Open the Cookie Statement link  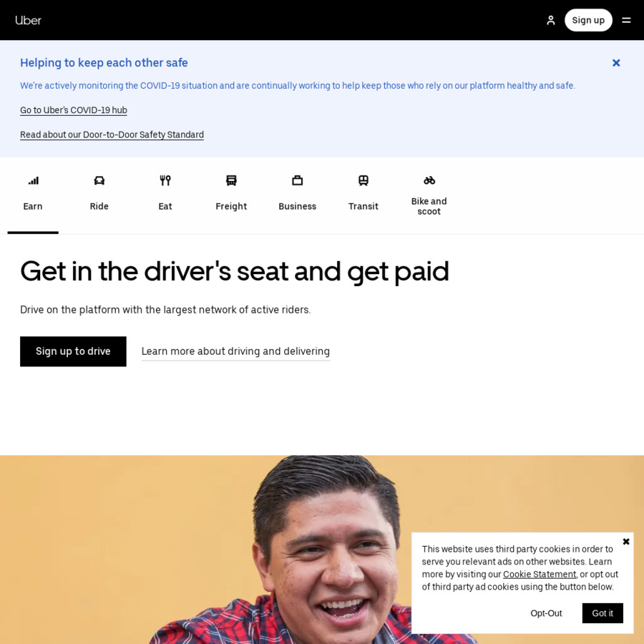(x=540, y=574)
